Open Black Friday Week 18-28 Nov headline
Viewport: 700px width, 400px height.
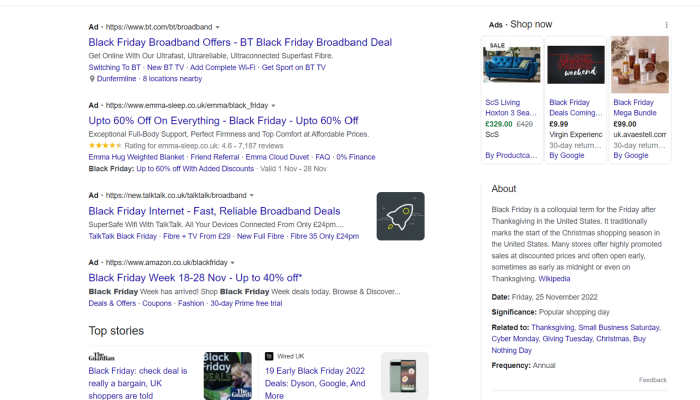195,278
